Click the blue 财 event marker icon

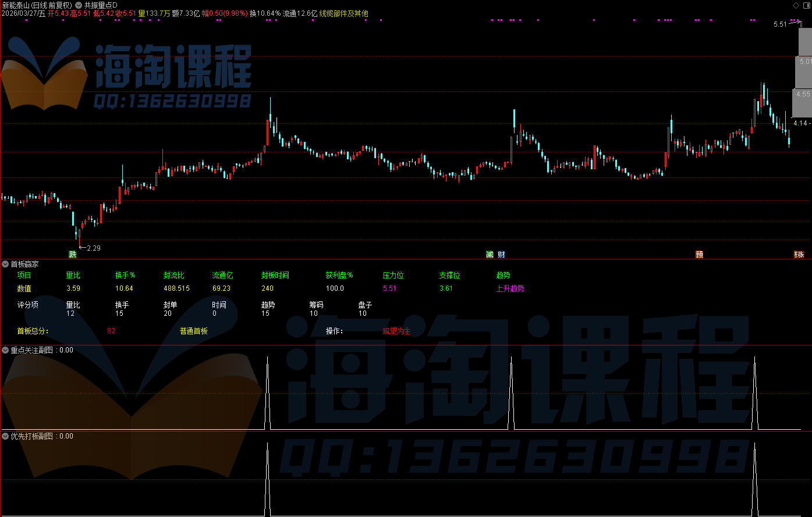501,255
